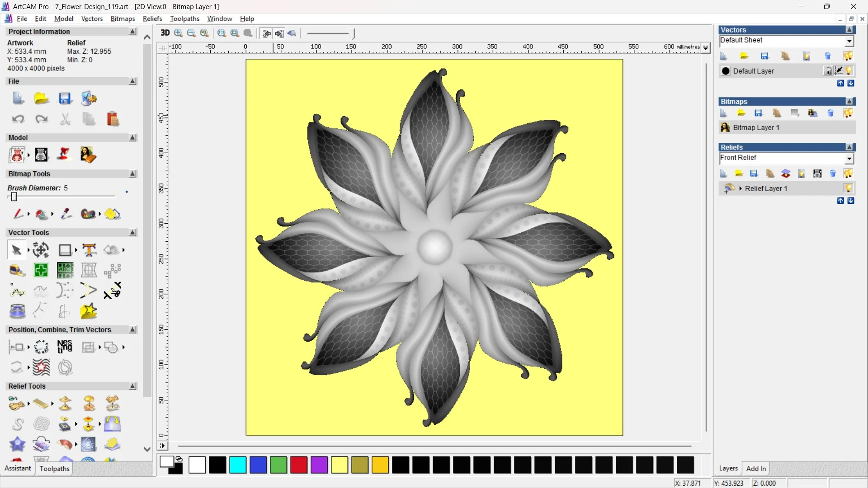The height and width of the screenshot is (488, 868).
Task: Open the Toolpaths menu
Action: pos(184,19)
